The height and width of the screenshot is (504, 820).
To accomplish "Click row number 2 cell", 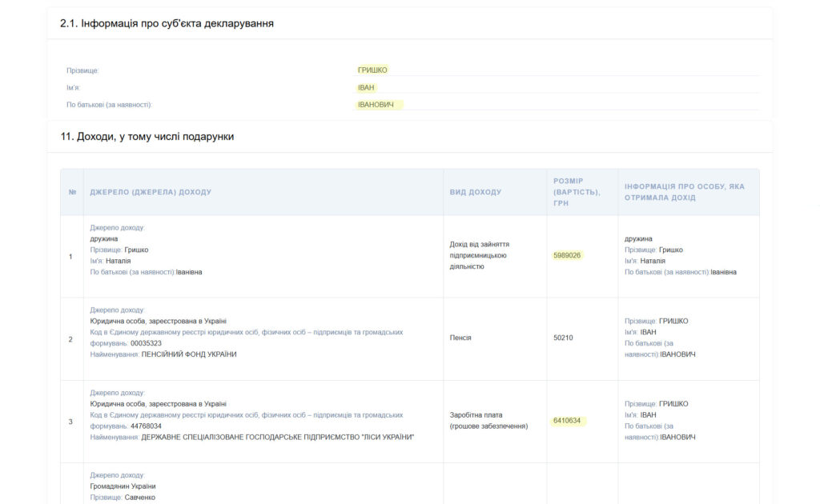I will [70, 339].
